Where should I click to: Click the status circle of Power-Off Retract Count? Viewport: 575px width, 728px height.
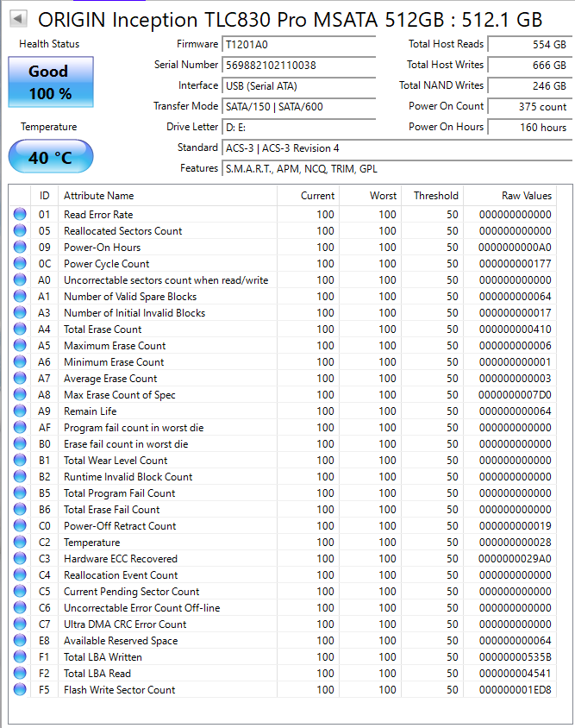point(20,525)
